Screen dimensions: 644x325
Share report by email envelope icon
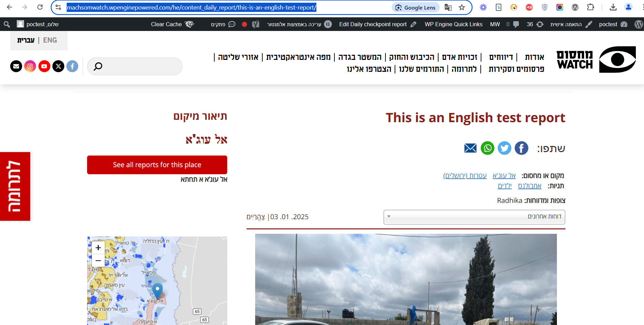[470, 148]
